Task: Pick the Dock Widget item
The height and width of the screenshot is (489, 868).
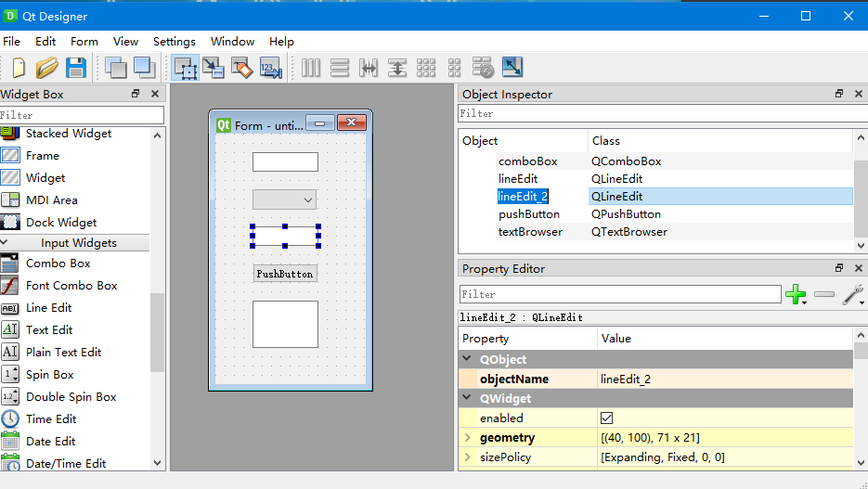Action: tap(61, 223)
